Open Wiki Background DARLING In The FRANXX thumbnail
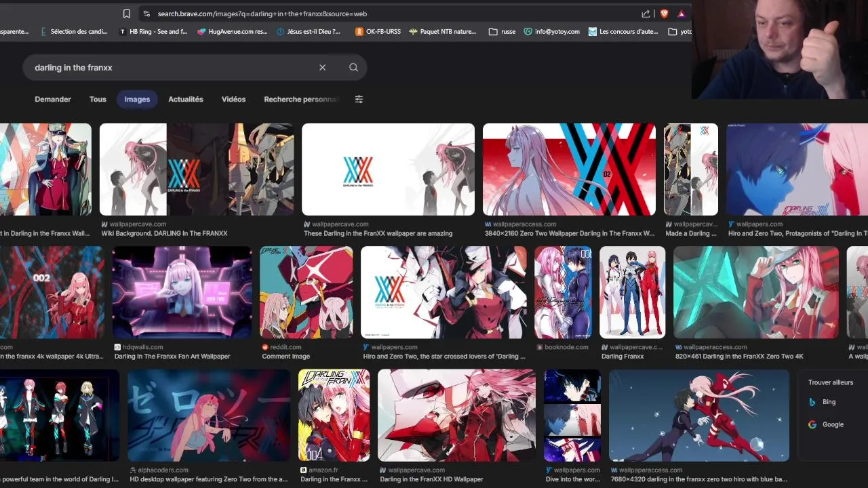 pyautogui.click(x=197, y=169)
